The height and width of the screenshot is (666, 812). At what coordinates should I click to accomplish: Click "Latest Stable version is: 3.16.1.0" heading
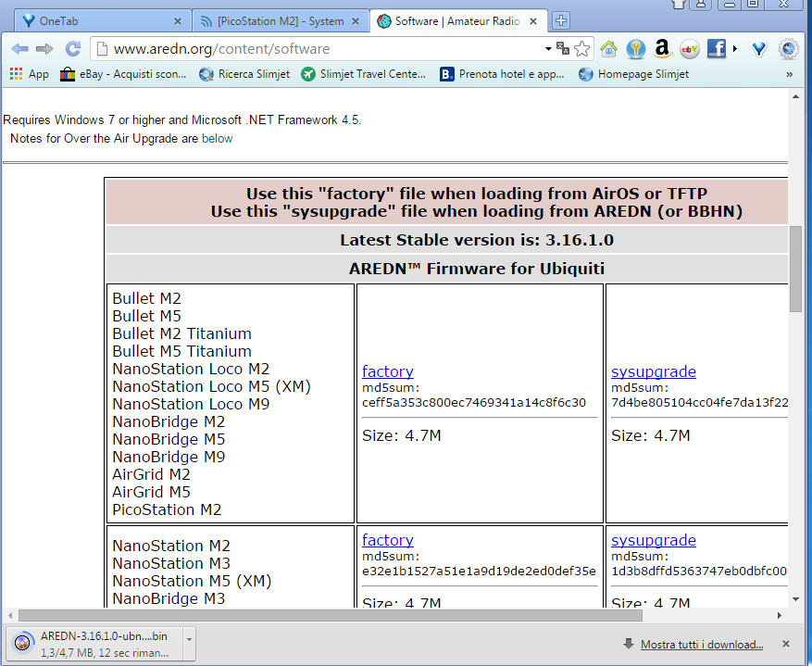pyautogui.click(x=477, y=240)
